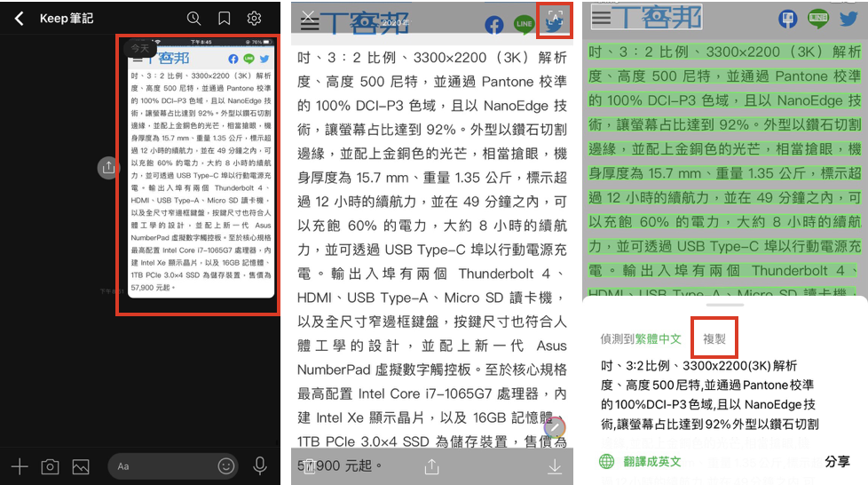
Task: Tap 複製 to copy recognized text
Action: (x=714, y=338)
